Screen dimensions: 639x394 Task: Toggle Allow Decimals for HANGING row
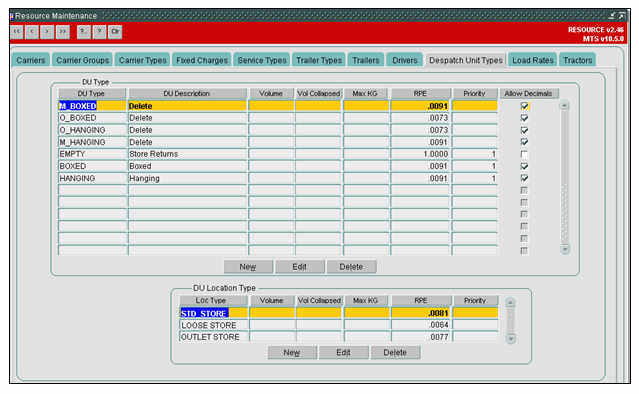click(x=524, y=178)
